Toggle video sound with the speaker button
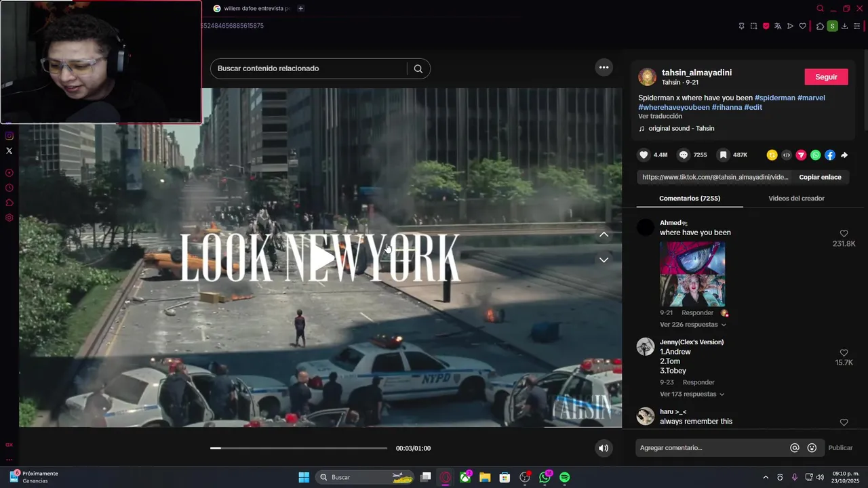Viewport: 868px width, 488px height. [604, 448]
